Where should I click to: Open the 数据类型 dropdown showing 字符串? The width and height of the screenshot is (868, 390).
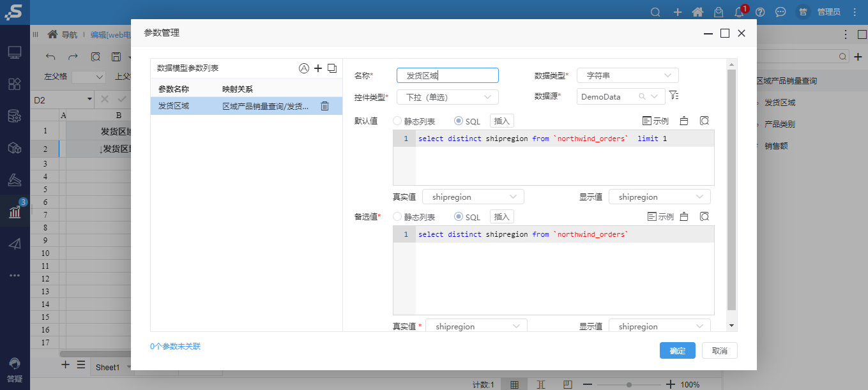[x=627, y=75]
